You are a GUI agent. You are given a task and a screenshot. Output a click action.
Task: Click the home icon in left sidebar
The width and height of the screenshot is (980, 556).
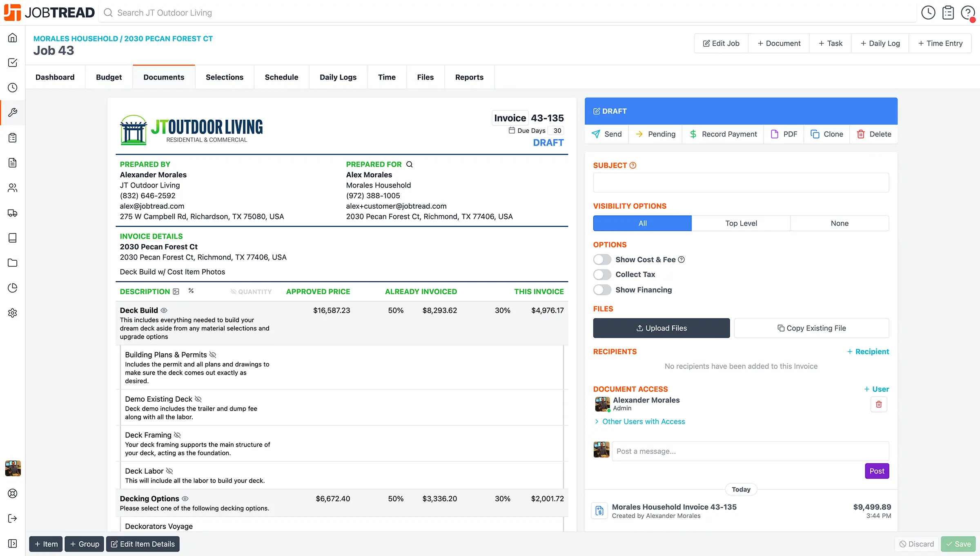tap(13, 38)
